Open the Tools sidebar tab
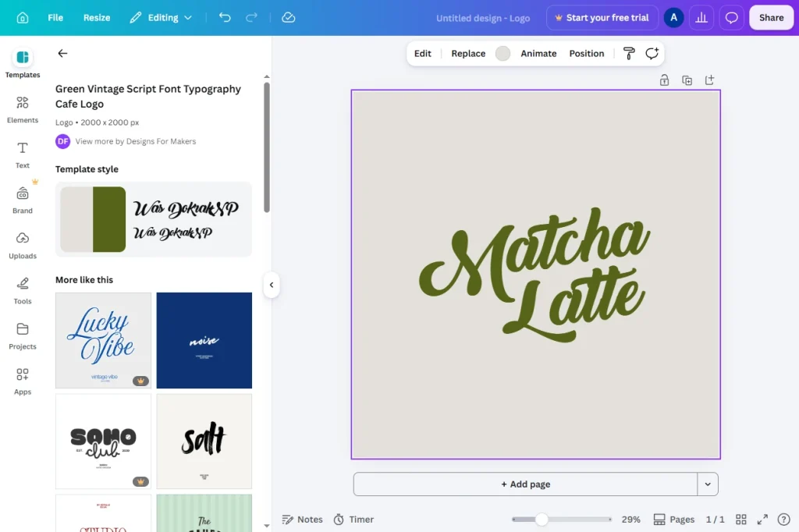Screen dimensions: 799x532 point(23,291)
